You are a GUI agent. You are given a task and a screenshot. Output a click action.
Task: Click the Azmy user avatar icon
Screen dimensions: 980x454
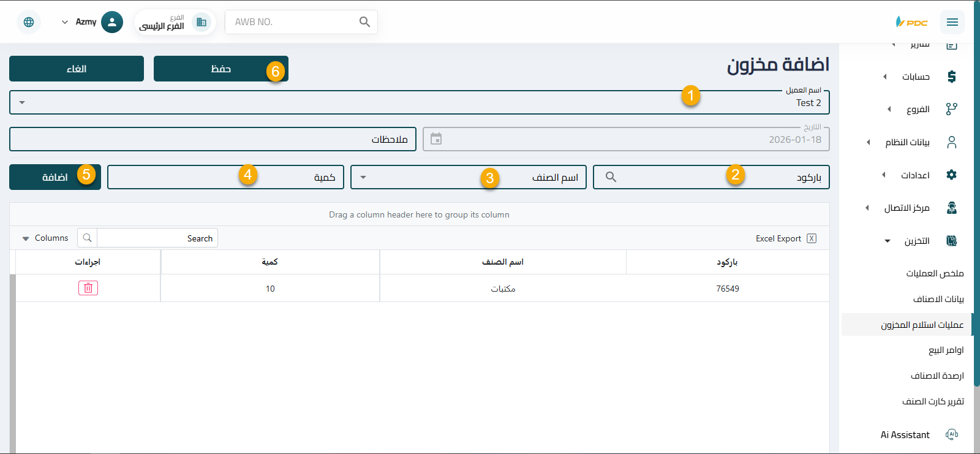111,22
